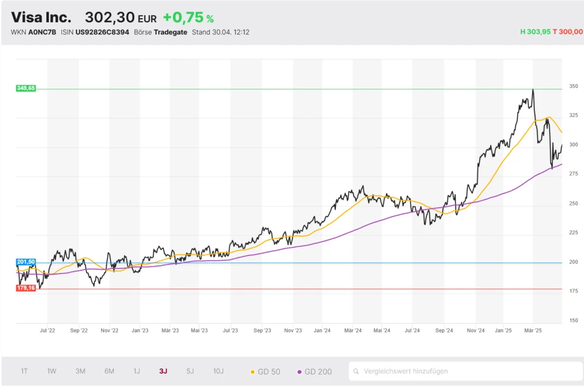Click the blue 201,50 price label
Screen dimensions: 584x392
[26, 262]
